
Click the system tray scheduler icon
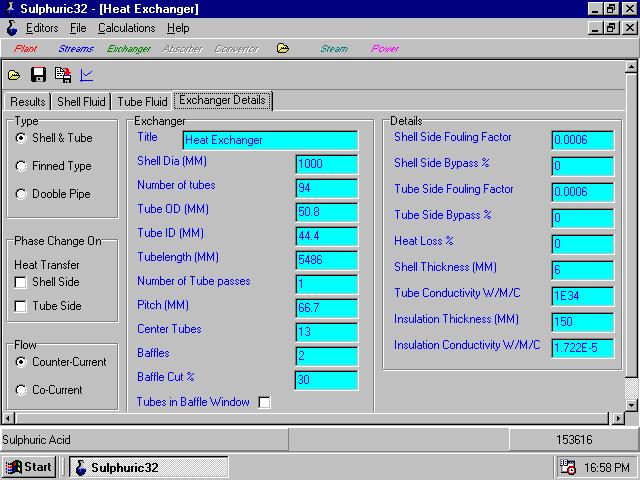(x=568, y=467)
